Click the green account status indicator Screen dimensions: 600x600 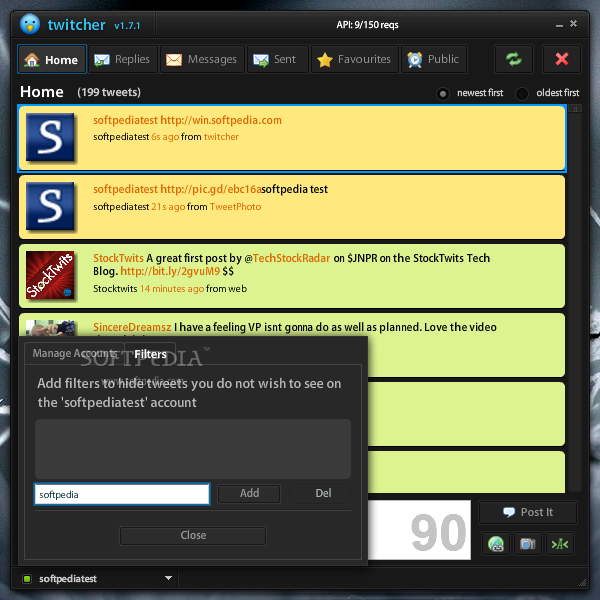pos(27,579)
